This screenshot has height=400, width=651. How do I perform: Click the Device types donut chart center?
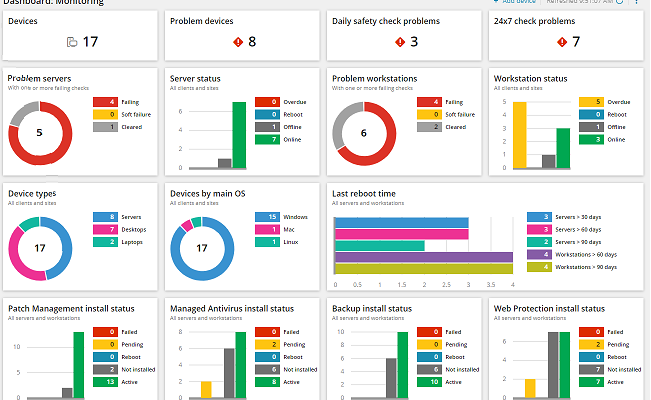[x=40, y=248]
